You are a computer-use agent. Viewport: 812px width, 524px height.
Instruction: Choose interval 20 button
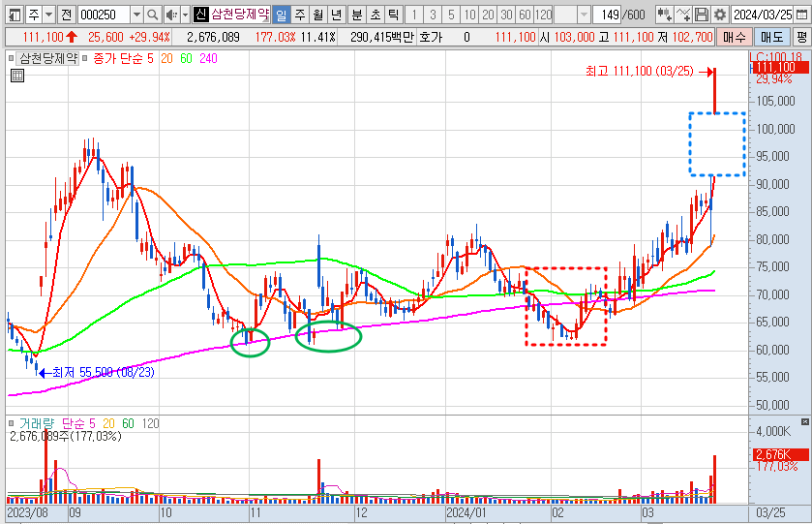(488, 15)
